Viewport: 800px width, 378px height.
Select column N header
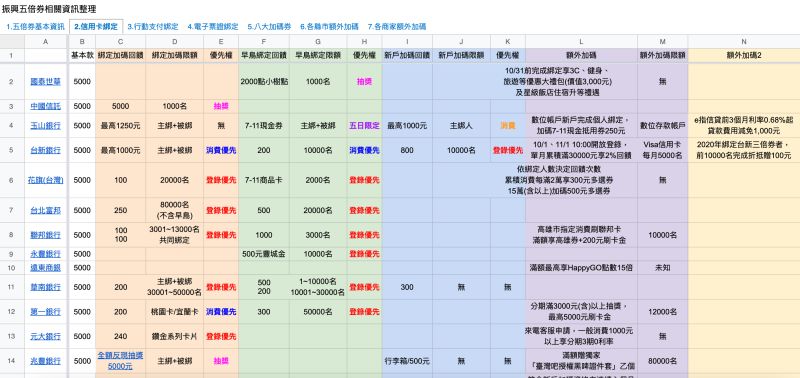tap(744, 42)
